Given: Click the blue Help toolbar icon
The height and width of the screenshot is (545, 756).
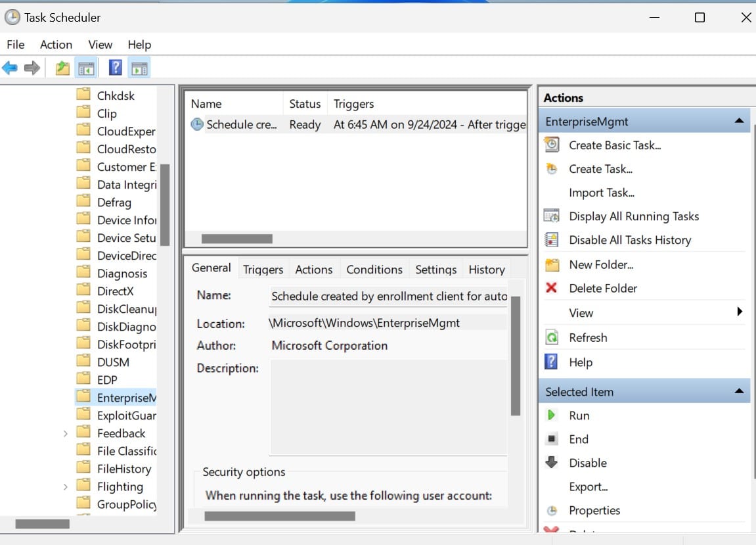Looking at the screenshot, I should (115, 68).
